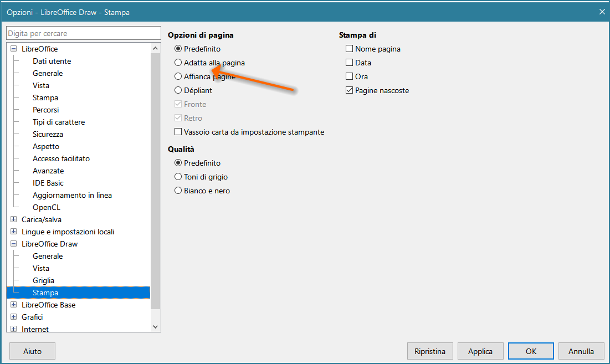The image size is (610, 364).
Task: Go to Percorsi settings
Action: 45,110
